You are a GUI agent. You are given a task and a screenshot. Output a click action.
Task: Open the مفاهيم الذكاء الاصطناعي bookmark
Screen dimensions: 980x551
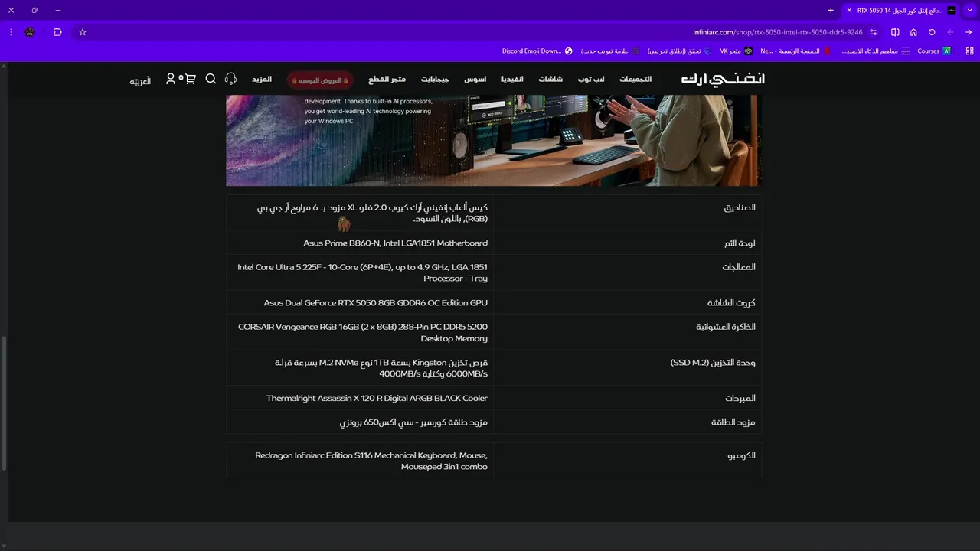[876, 51]
